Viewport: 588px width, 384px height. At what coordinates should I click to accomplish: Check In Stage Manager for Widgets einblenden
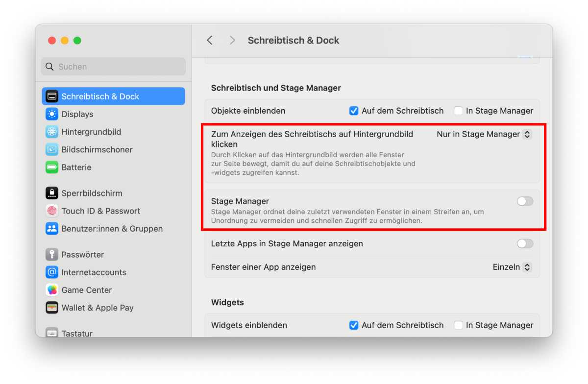click(458, 325)
